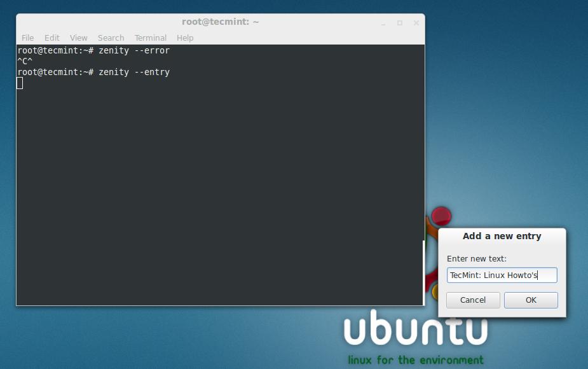Click the 'zenity --entry' command line
Viewport: 588px width, 369px height.
93,72
